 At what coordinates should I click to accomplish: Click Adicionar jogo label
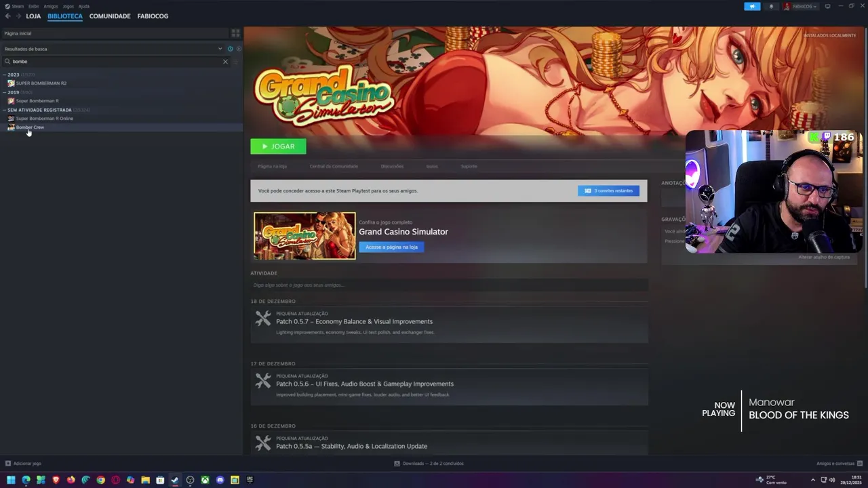(x=27, y=464)
